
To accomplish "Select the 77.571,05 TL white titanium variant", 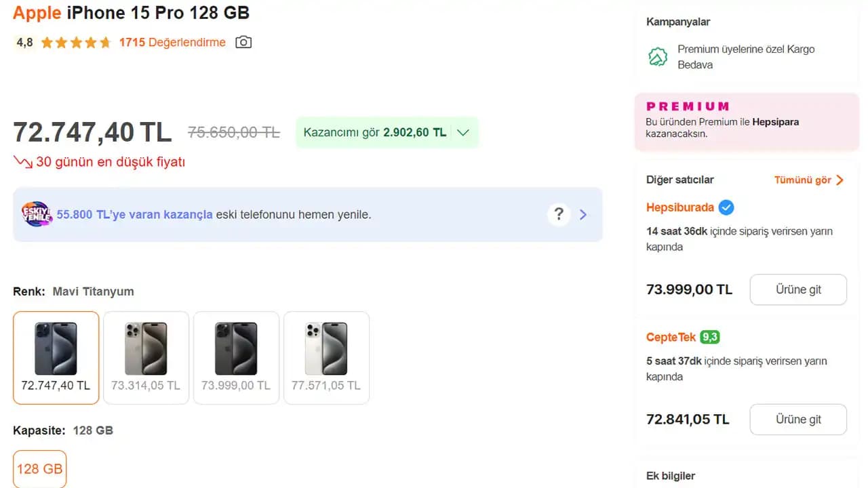I will pos(326,358).
